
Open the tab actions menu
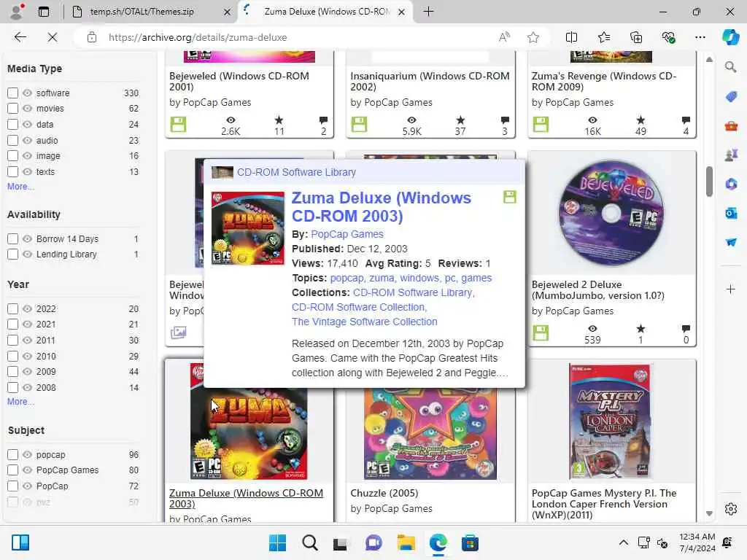(43, 12)
